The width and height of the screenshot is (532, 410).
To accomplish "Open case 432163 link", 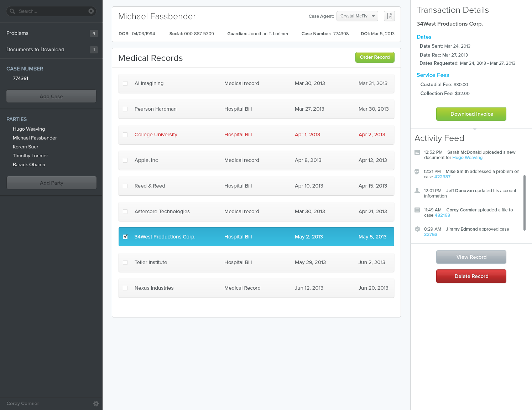I will (x=442, y=215).
